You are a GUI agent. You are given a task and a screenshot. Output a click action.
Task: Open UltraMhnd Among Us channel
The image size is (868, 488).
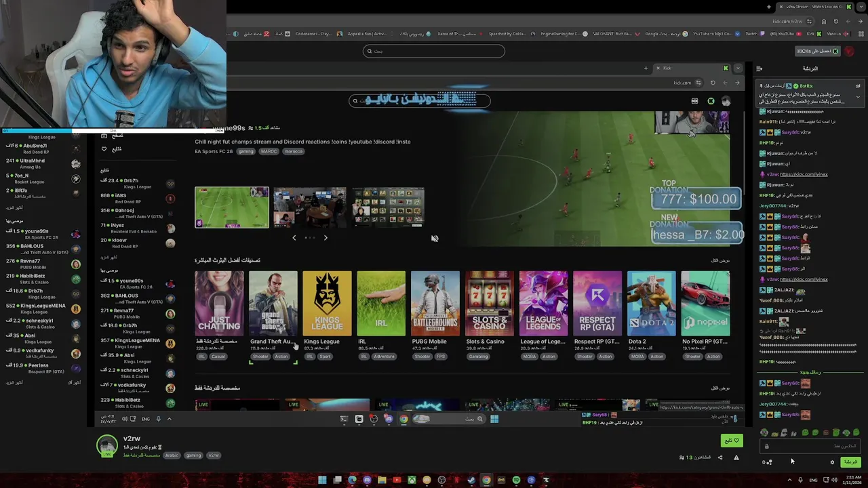point(43,163)
